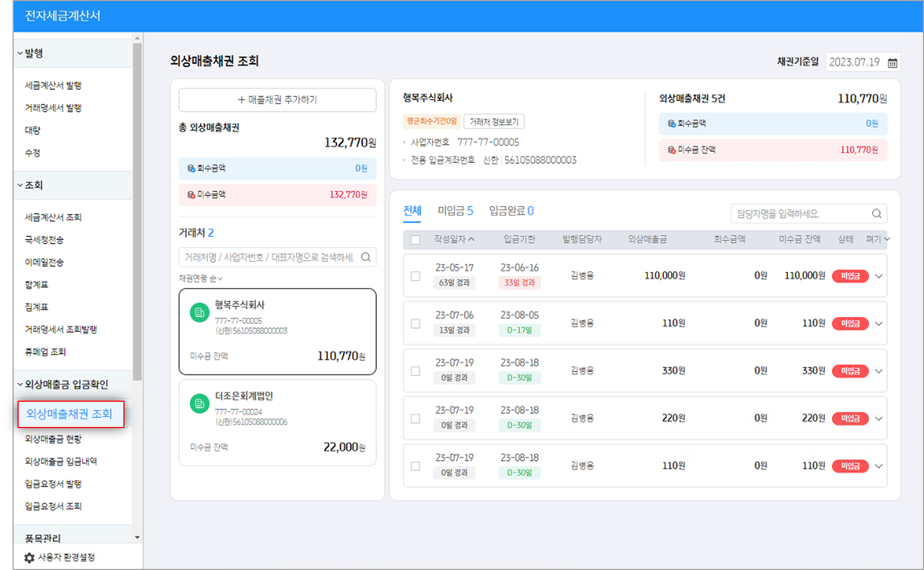
Task: Click the sidebar scrollbar up arrow
Action: tap(137, 38)
